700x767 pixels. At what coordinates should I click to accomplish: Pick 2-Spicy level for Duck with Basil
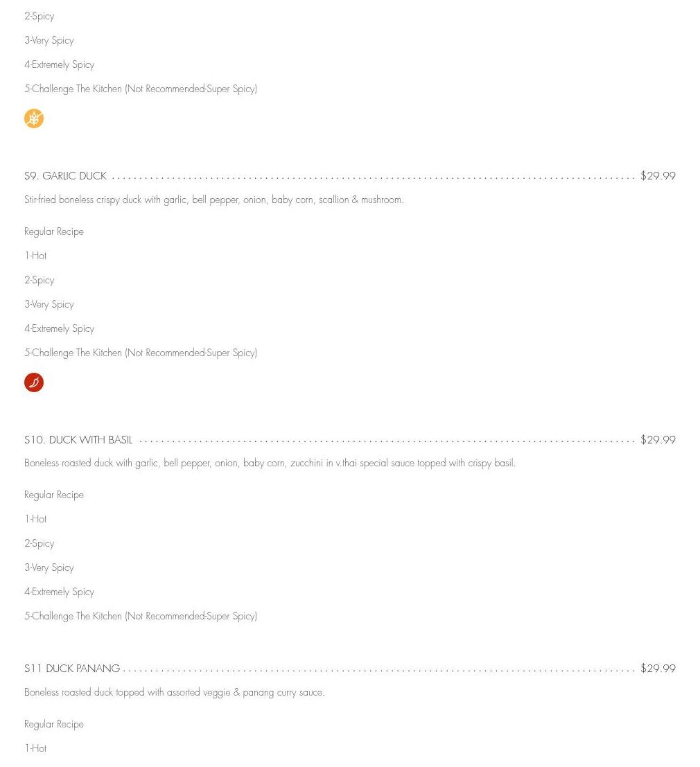[40, 544]
